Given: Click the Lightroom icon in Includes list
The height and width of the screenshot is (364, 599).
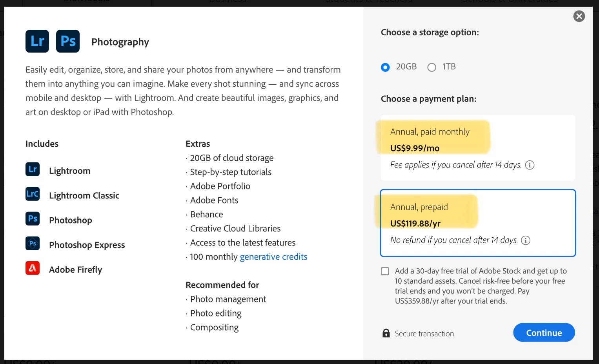Looking at the screenshot, I should [x=33, y=169].
